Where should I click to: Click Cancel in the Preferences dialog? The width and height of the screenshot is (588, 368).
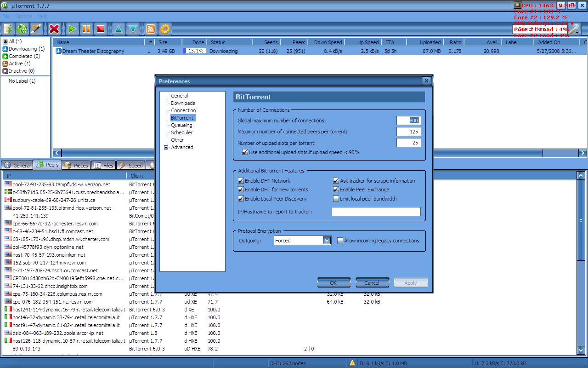pos(372,283)
